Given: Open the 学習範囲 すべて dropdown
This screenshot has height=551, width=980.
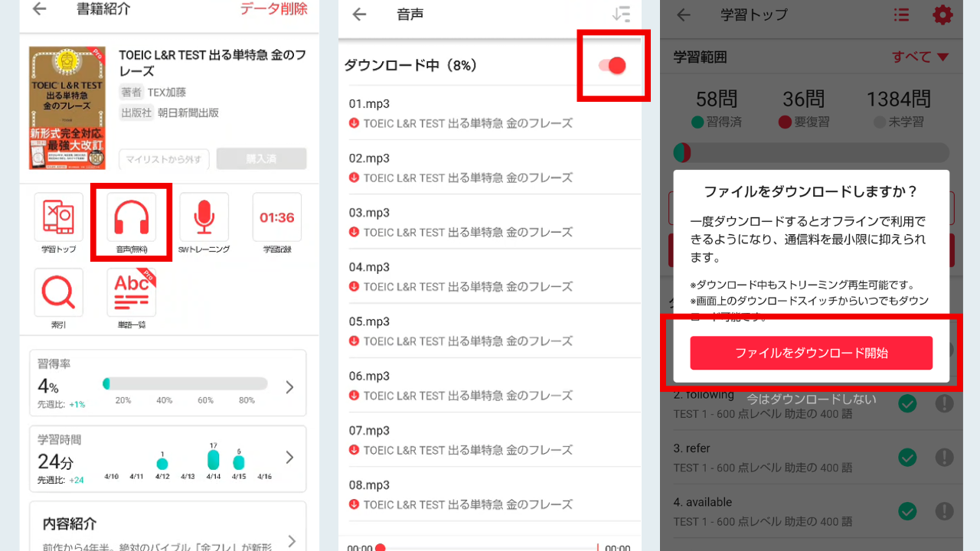Looking at the screenshot, I should coord(920,57).
